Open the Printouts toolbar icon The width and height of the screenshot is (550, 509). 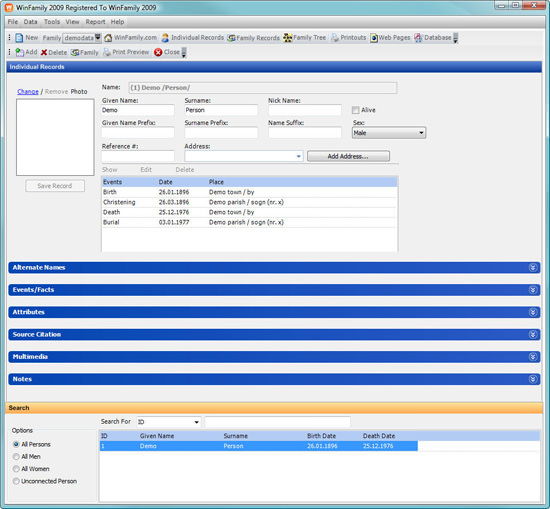(x=335, y=38)
